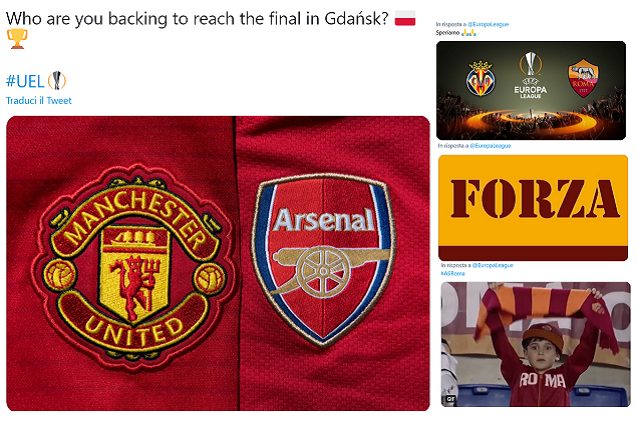
Task: Click the #UEL hashtag link
Action: click(25, 81)
